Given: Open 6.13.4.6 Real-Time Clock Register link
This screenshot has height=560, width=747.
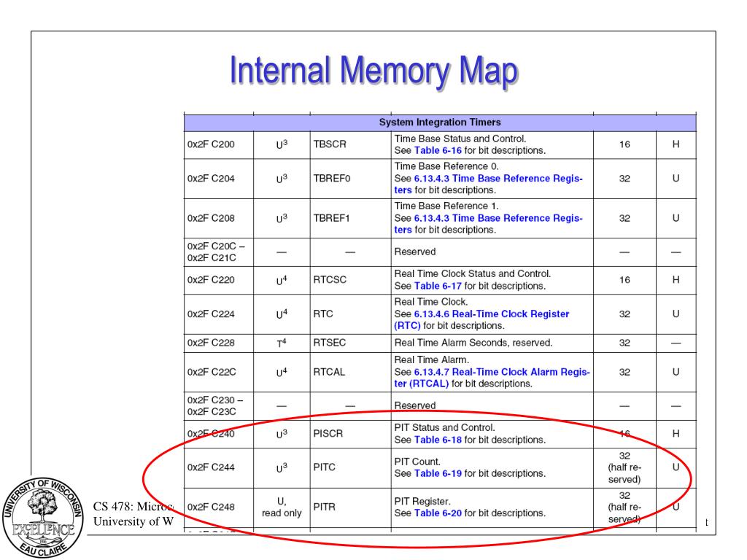Looking at the screenshot, I should 481,320.
